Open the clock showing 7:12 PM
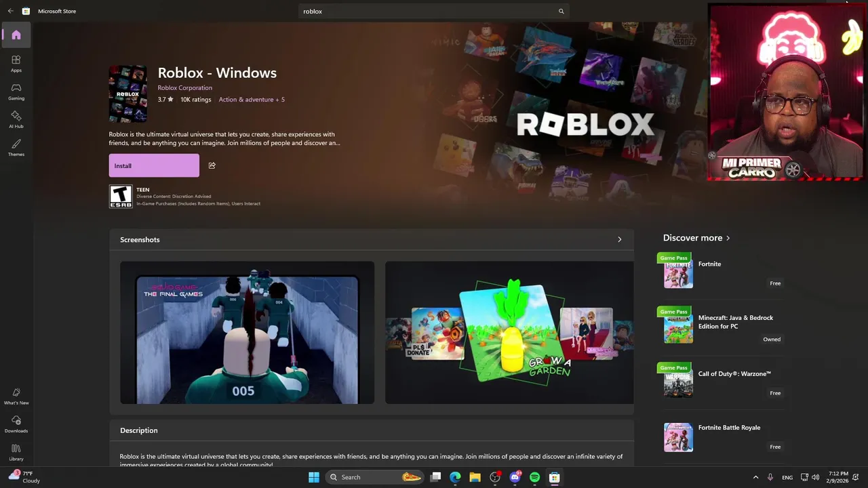The image size is (868, 488). click(x=838, y=477)
